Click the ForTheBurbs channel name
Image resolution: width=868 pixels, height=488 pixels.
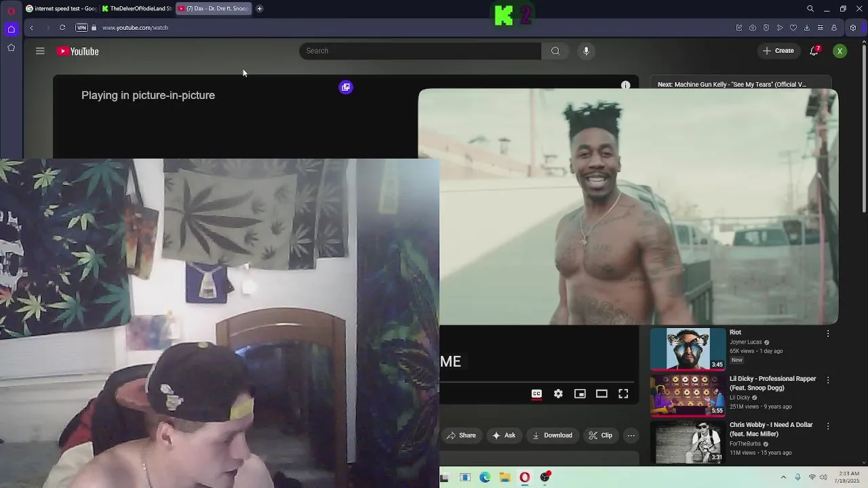[745, 444]
